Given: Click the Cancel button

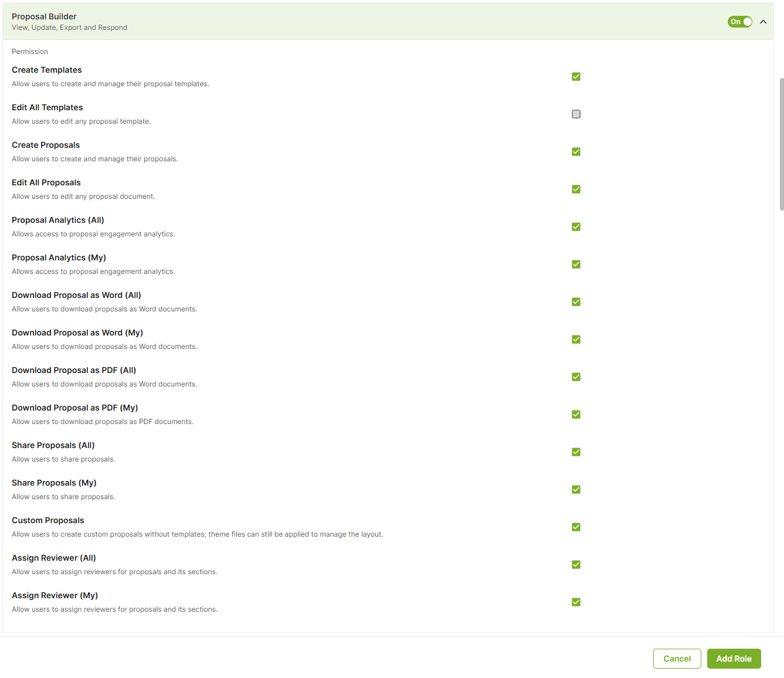Looking at the screenshot, I should click(x=677, y=659).
